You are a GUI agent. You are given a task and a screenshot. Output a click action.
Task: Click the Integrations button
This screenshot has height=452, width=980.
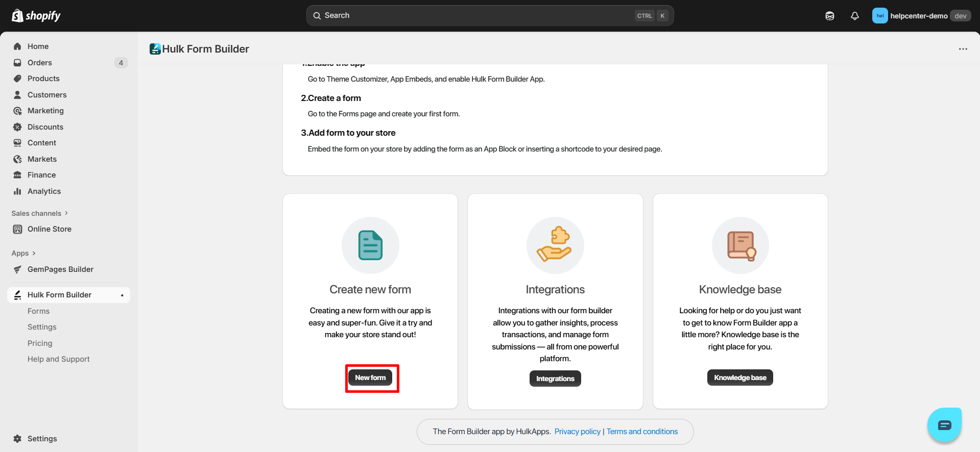pyautogui.click(x=555, y=379)
